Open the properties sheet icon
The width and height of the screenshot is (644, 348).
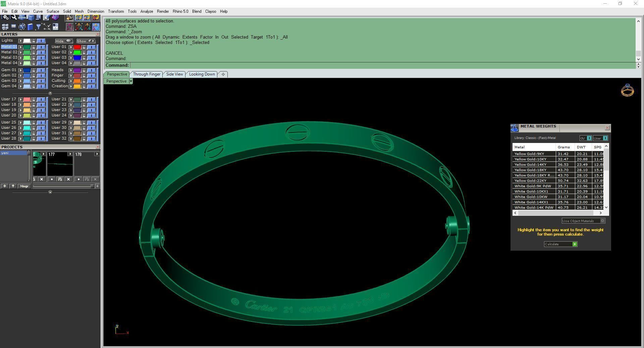click(55, 27)
